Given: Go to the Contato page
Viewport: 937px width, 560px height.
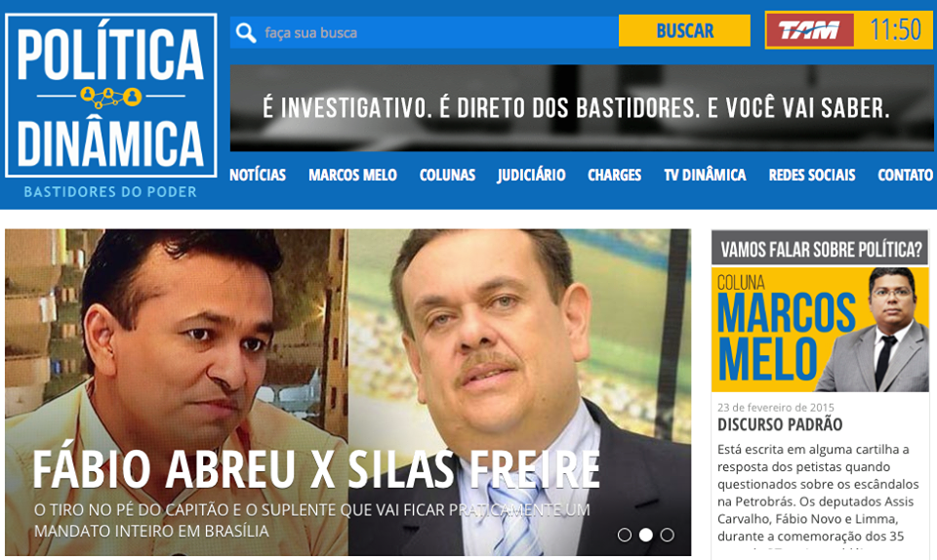Looking at the screenshot, I should [x=905, y=176].
